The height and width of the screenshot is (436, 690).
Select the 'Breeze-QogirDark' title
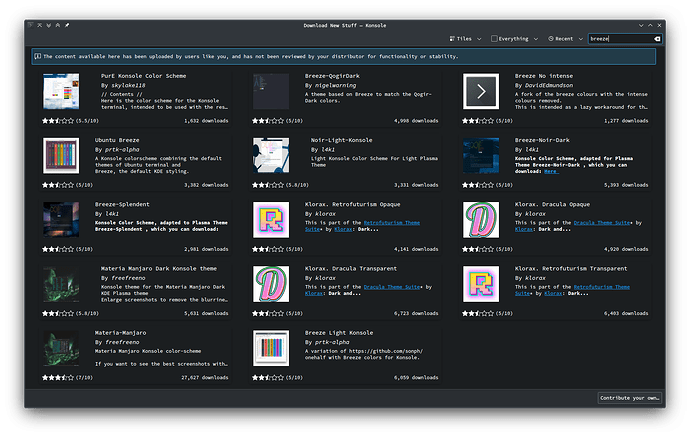click(x=332, y=76)
